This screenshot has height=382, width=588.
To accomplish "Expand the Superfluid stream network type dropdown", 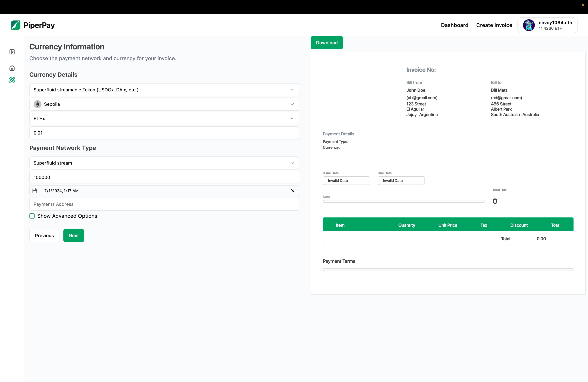I will (x=292, y=163).
